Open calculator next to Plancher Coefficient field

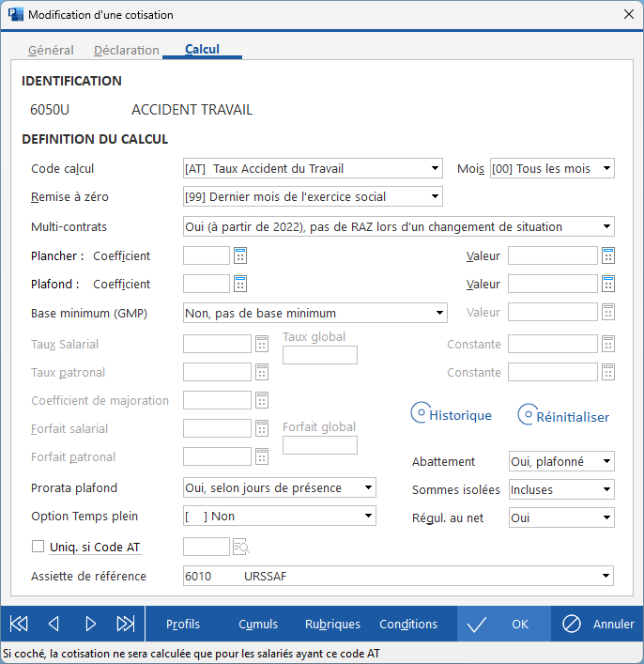pos(239,255)
